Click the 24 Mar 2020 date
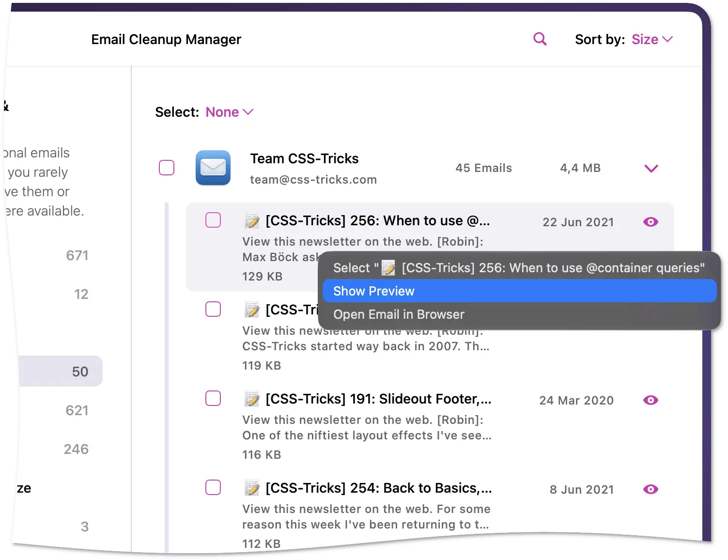 click(x=576, y=401)
